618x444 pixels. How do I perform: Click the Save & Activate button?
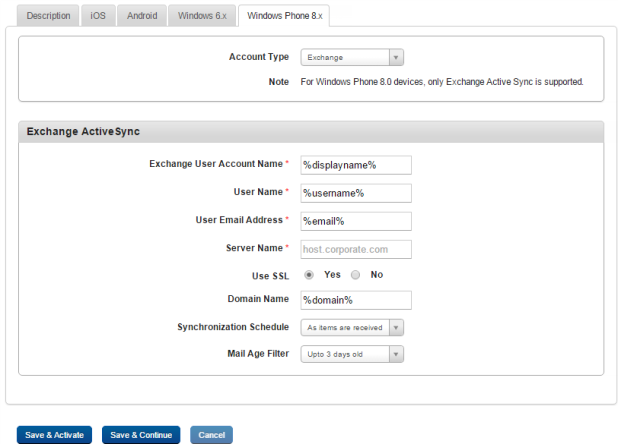54,435
